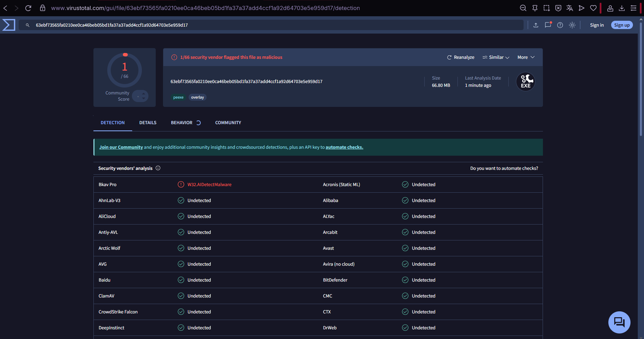Open the browser profile icon

click(610, 8)
